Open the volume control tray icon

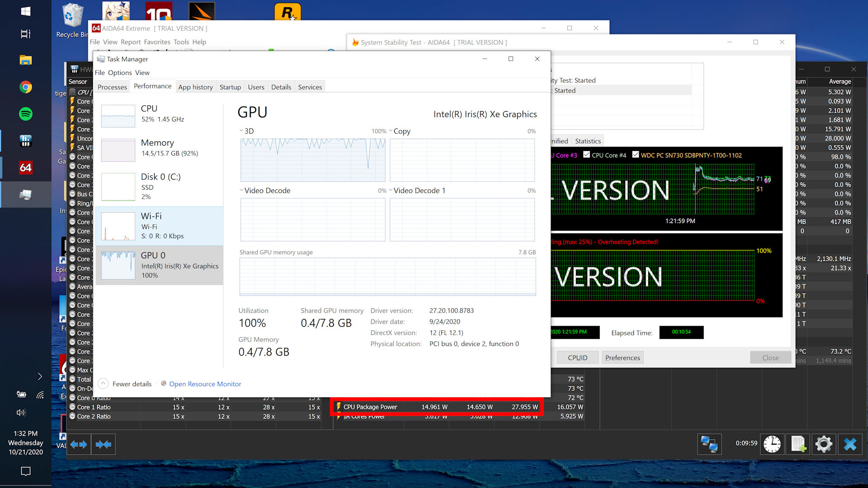click(21, 413)
